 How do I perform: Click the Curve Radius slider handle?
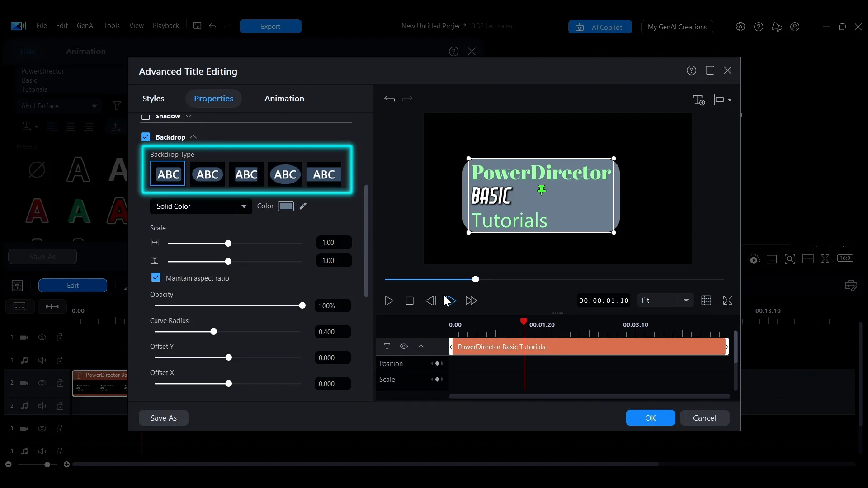click(213, 332)
